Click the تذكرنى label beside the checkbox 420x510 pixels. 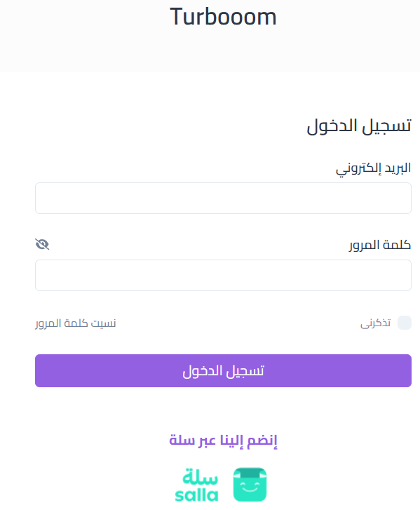(x=375, y=323)
